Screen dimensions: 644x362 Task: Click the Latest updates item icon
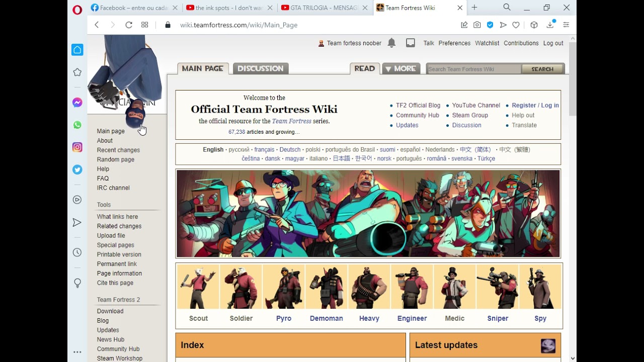pyautogui.click(x=548, y=345)
